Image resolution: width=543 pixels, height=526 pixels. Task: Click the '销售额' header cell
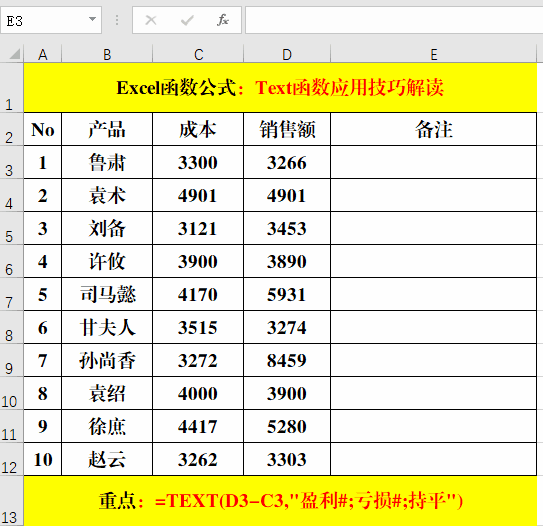point(287,129)
